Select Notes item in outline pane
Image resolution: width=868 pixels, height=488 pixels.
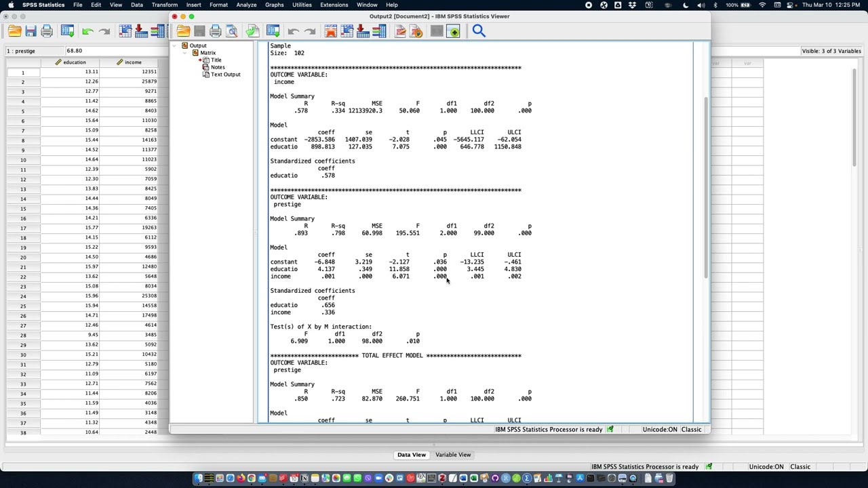(x=217, y=67)
